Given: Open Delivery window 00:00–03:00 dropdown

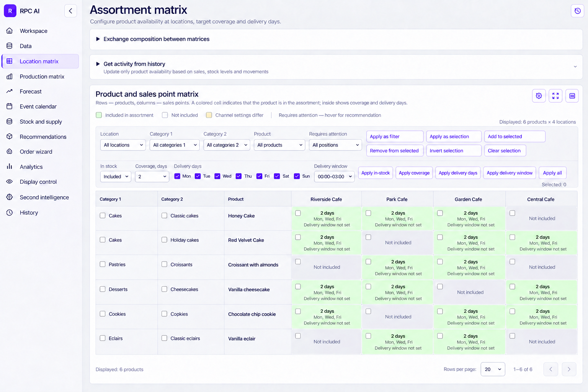Looking at the screenshot, I should [x=334, y=176].
